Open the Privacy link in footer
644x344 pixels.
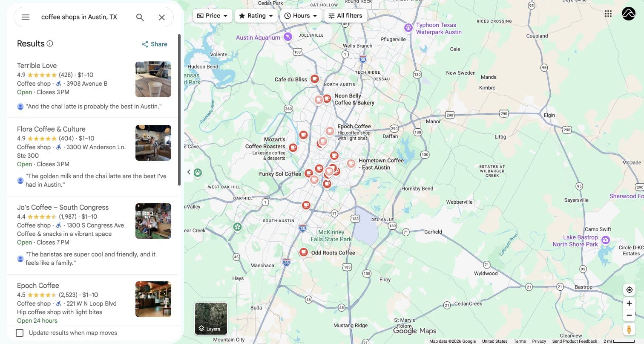539,341
